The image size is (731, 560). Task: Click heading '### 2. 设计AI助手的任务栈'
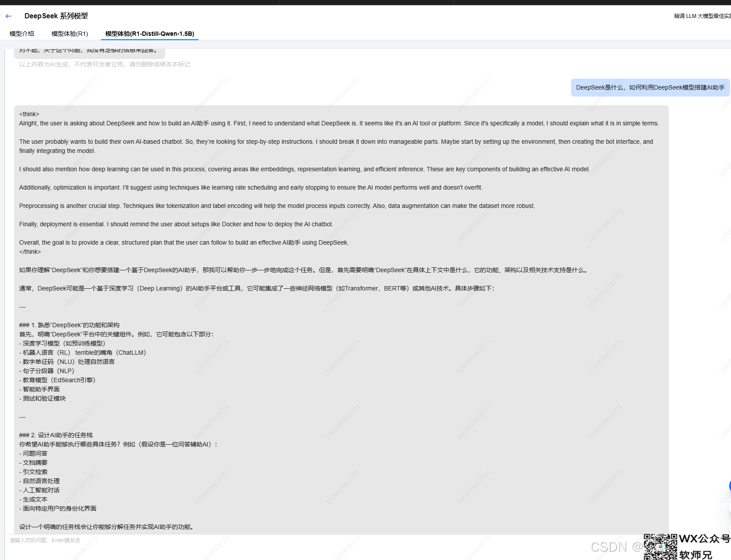coord(56,435)
